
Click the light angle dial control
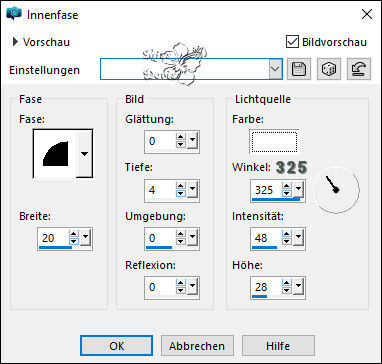coord(336,190)
